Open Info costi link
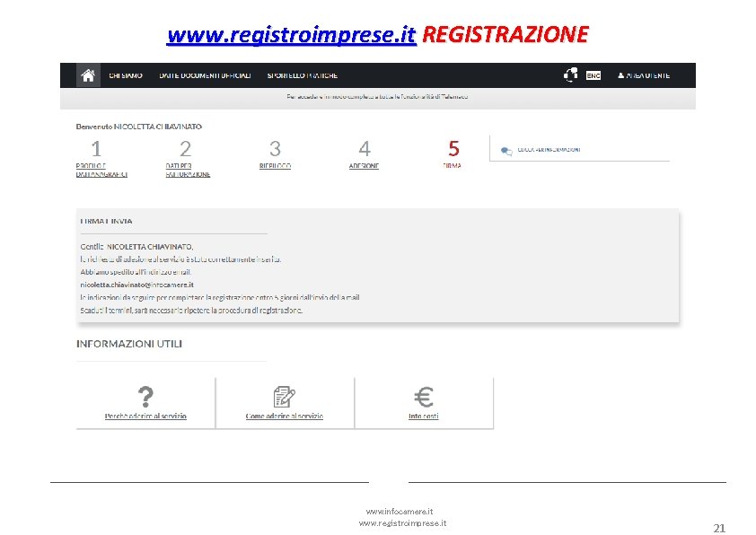756x535 pixels. pos(423,416)
